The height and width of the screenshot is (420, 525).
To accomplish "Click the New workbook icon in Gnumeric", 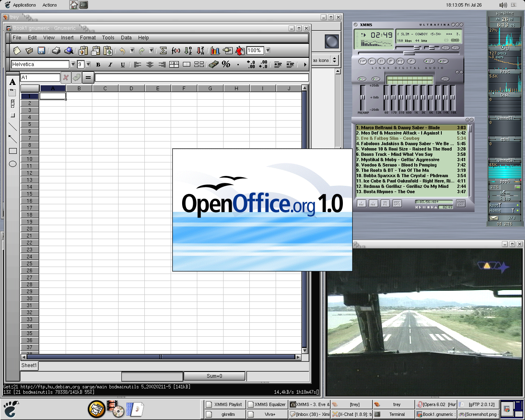I will click(17, 50).
